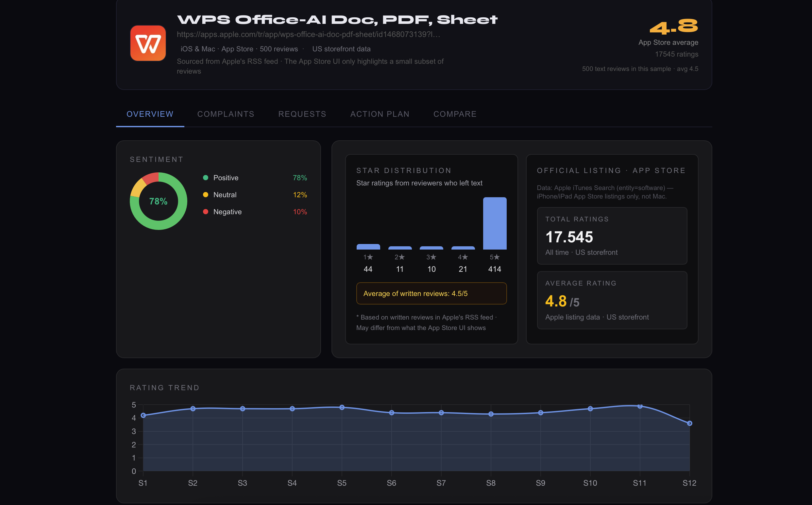Click the WPS Office-AI Doc, PDF, Sheet title
Viewport: 812px width, 505px height.
tap(337, 20)
